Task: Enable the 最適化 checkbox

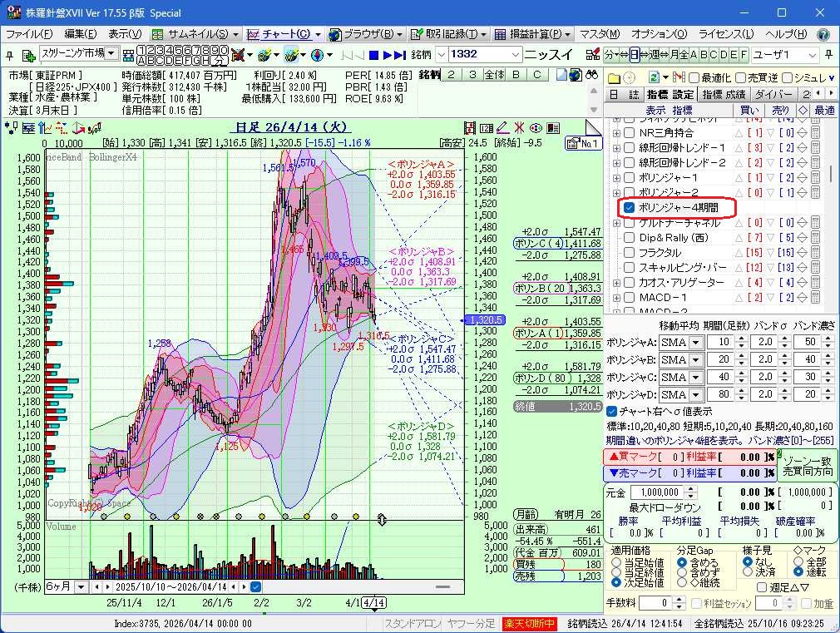Action: click(x=694, y=77)
